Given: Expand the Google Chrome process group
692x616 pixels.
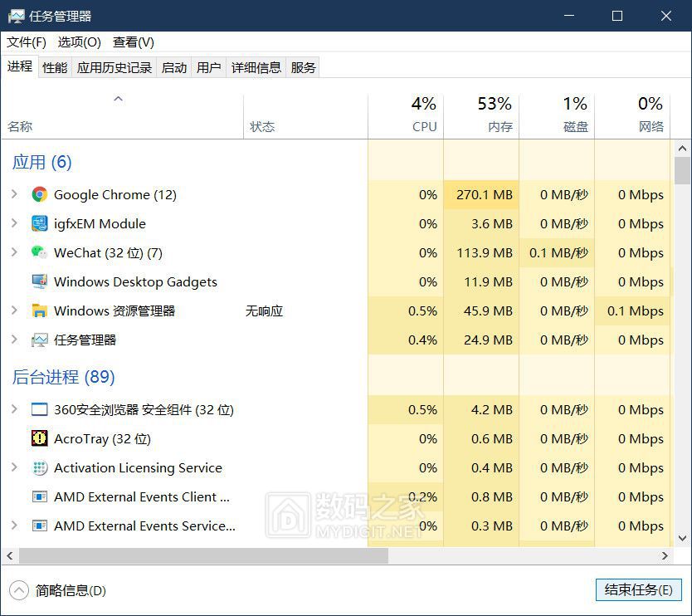Looking at the screenshot, I should [x=14, y=195].
